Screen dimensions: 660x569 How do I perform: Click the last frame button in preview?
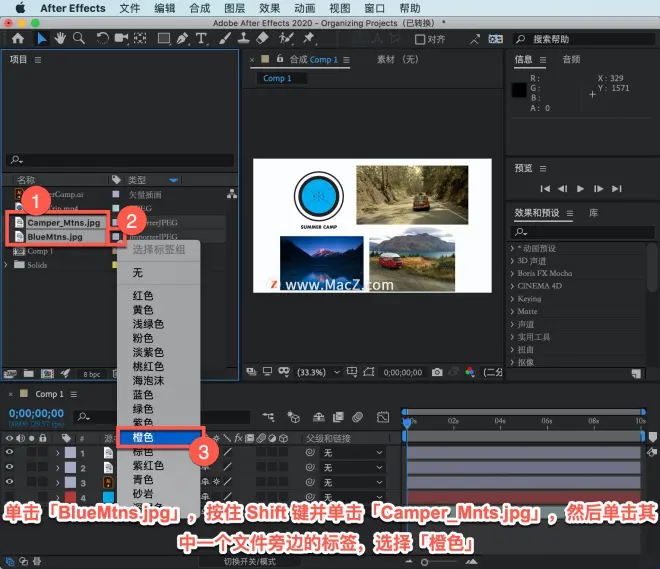click(617, 189)
